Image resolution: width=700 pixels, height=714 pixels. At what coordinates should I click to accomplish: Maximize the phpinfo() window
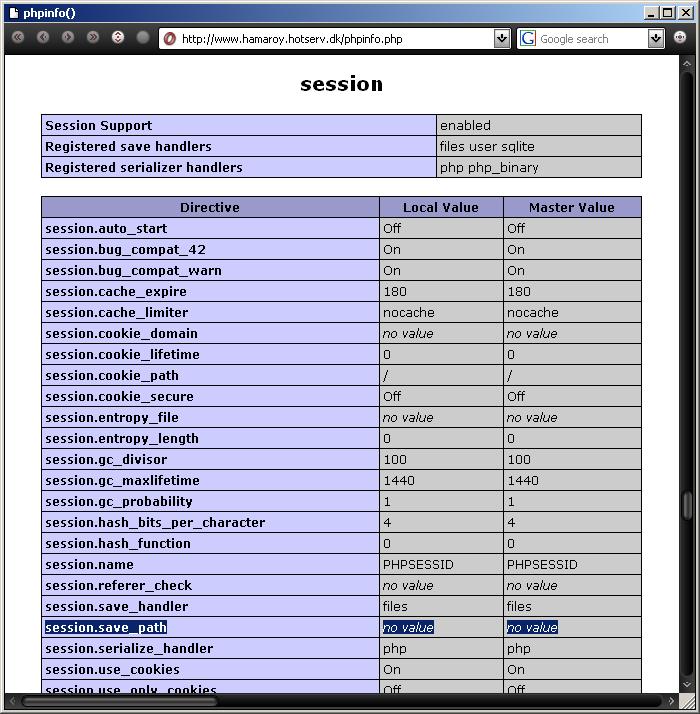668,13
